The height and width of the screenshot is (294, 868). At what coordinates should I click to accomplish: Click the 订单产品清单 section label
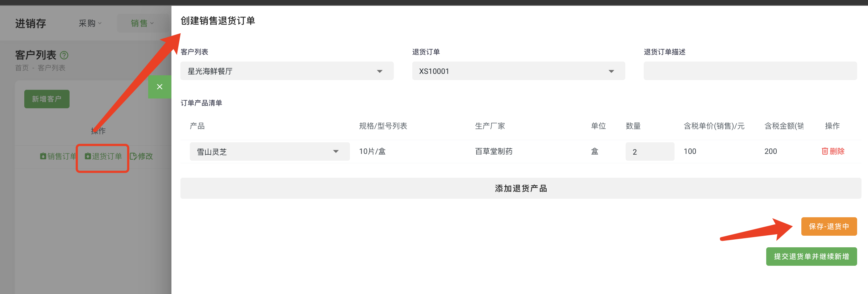click(x=201, y=103)
